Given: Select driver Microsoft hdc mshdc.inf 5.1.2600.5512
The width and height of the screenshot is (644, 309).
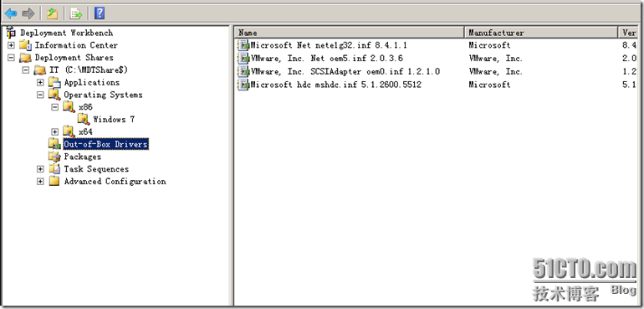Looking at the screenshot, I should [x=335, y=85].
